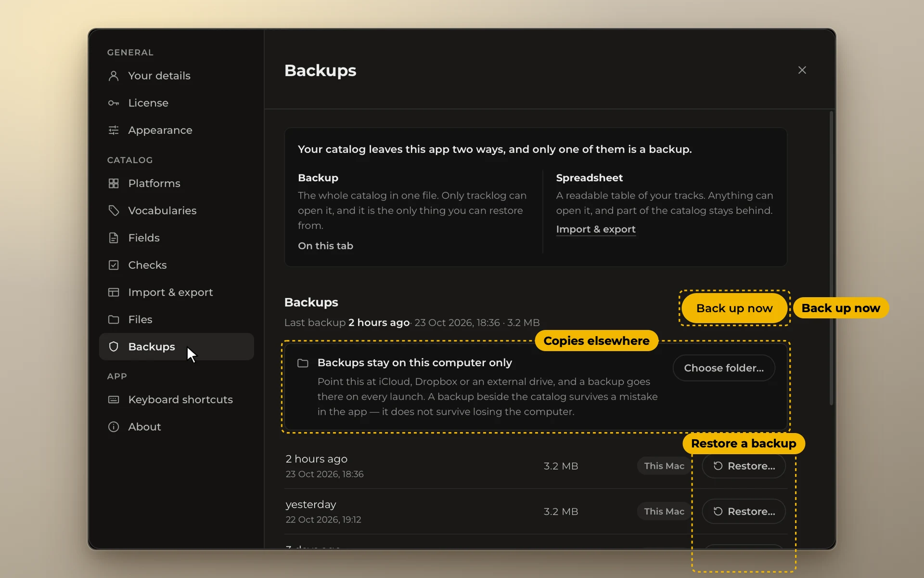Follow the Import & export link in Spreadsheet card
Viewport: 924px width, 578px height.
596,229
